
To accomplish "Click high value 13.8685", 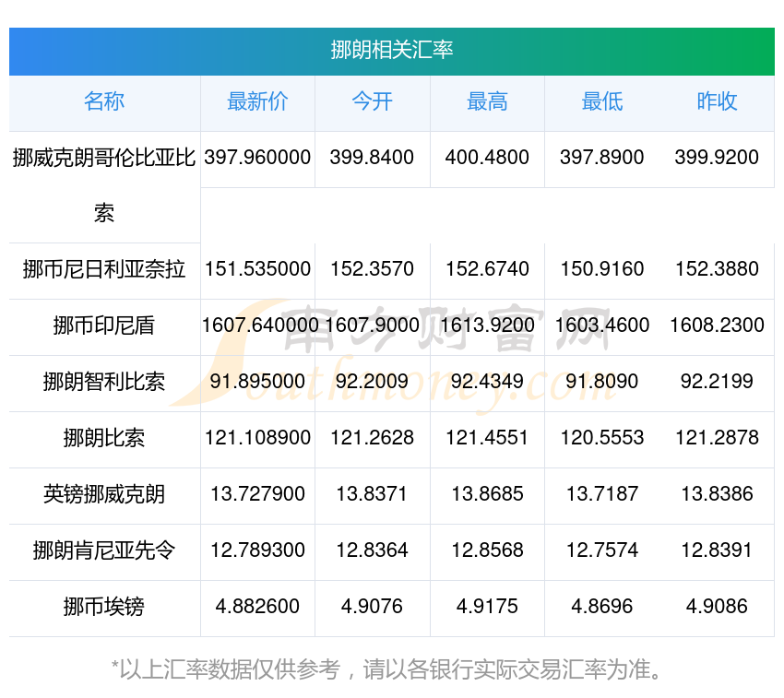I will tap(487, 494).
